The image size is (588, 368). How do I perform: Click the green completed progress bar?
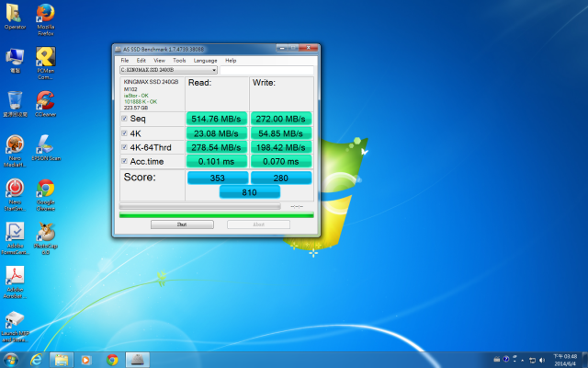(x=217, y=215)
